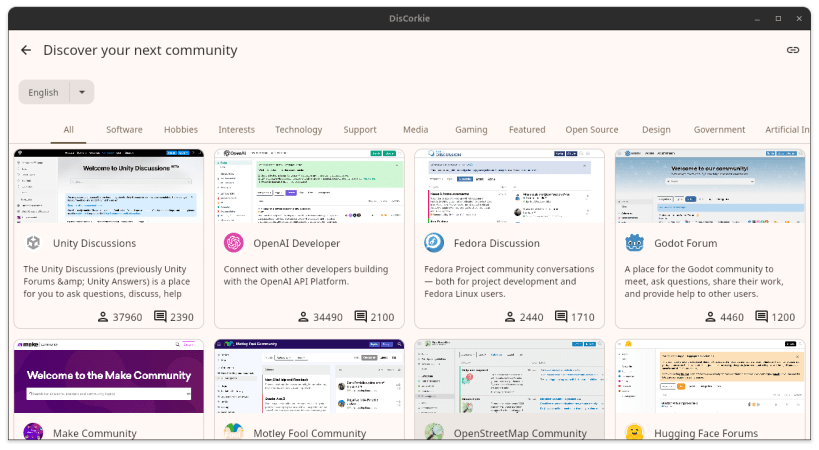This screenshot has width=819, height=450.
Task: Switch to the Support tab
Action: (x=360, y=129)
